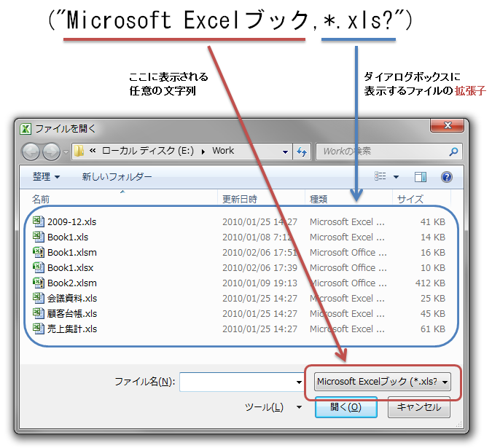Click Excel icon of 会議資料.xls
The height and width of the screenshot is (448, 492).
[39, 298]
